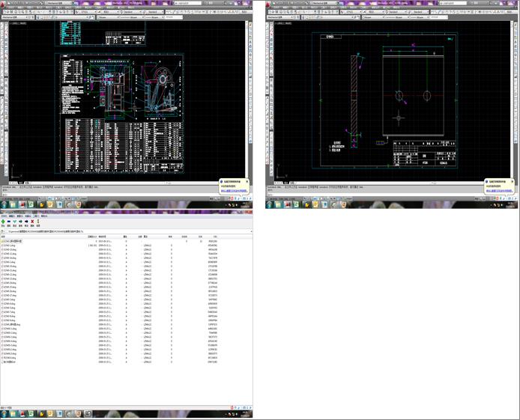Open Favorites menu in 7-Zip window
Screen dimensions: 520x420
(28, 216)
